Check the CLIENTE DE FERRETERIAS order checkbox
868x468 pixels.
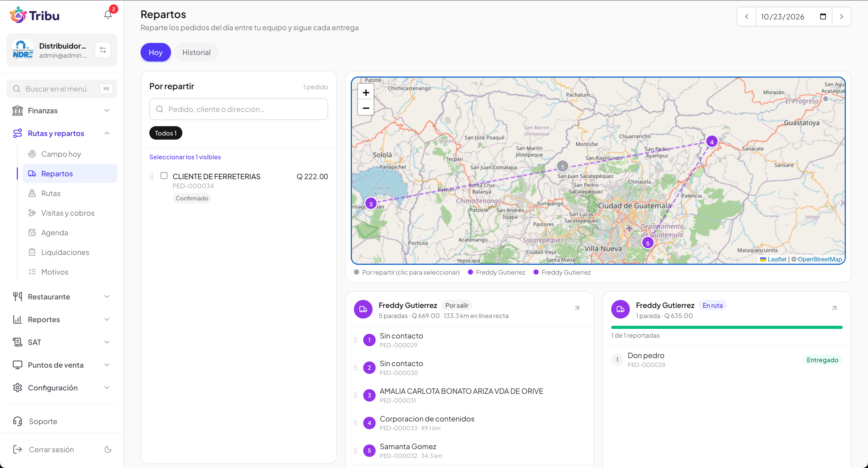click(x=164, y=176)
